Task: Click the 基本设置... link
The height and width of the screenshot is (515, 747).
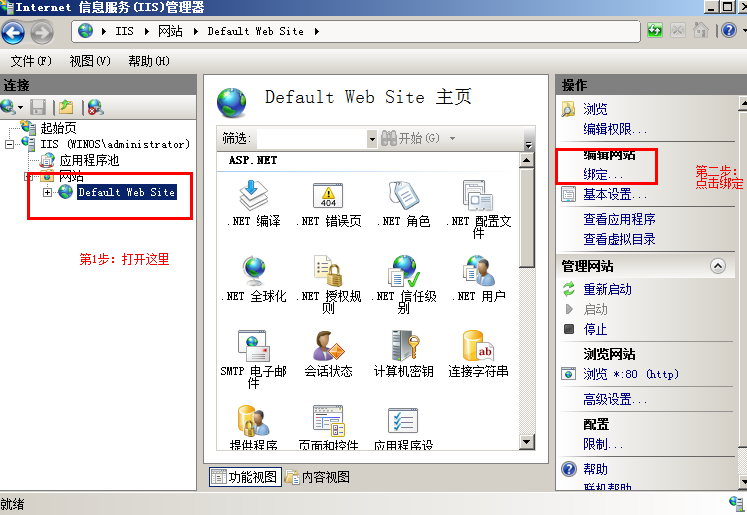Action: click(x=615, y=194)
